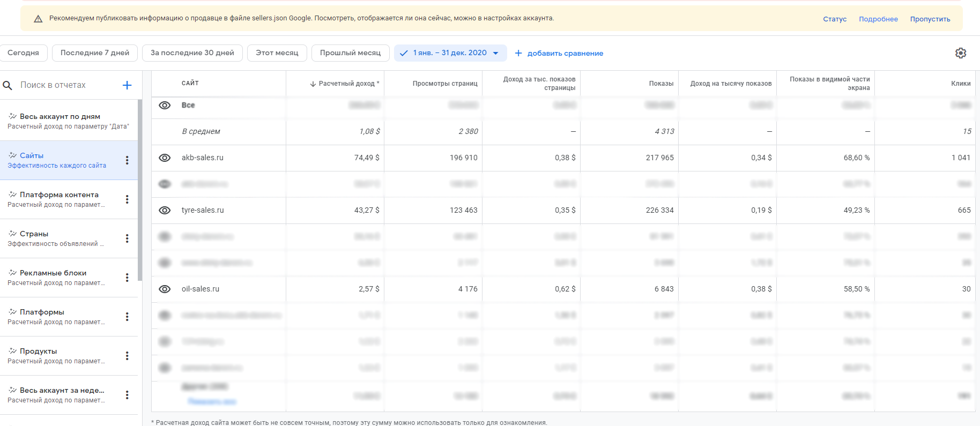980x426 pixels.
Task: Toggle visibility eye for tyre-sales.ru row
Action: coord(165,210)
